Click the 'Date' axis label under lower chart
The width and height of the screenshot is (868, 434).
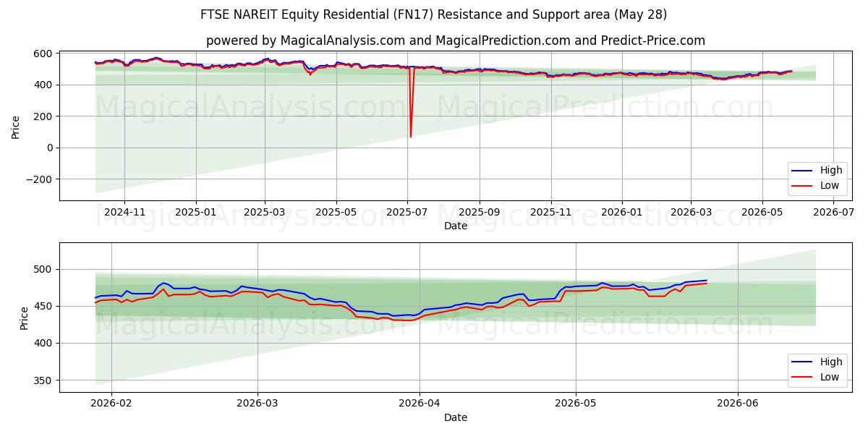pos(456,417)
